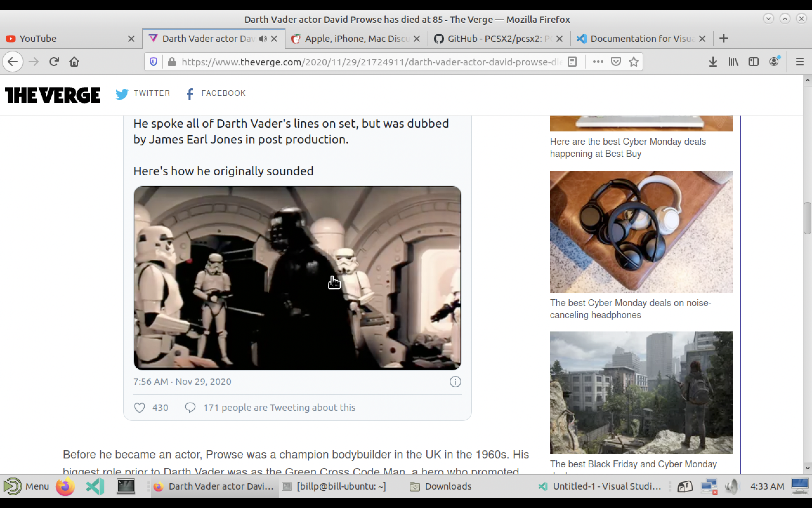Read noise-canceling headphones deals article

[x=631, y=309]
